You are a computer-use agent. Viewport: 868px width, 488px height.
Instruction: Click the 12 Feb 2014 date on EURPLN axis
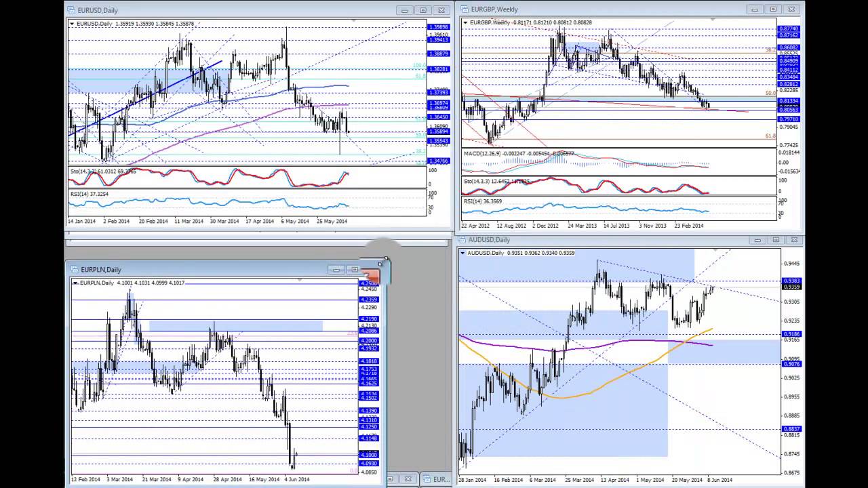(85, 479)
